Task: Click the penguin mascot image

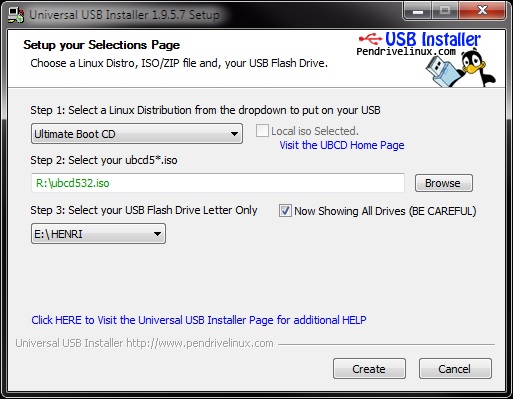Action: click(478, 68)
